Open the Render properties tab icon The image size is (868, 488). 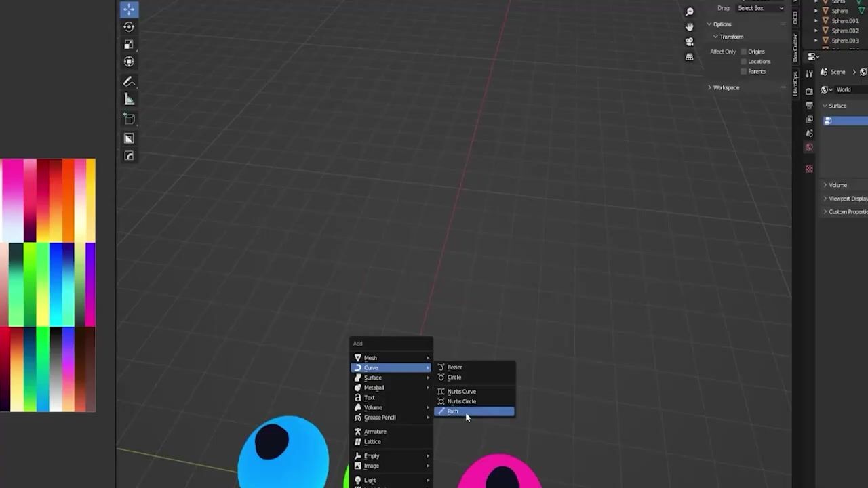(x=809, y=91)
